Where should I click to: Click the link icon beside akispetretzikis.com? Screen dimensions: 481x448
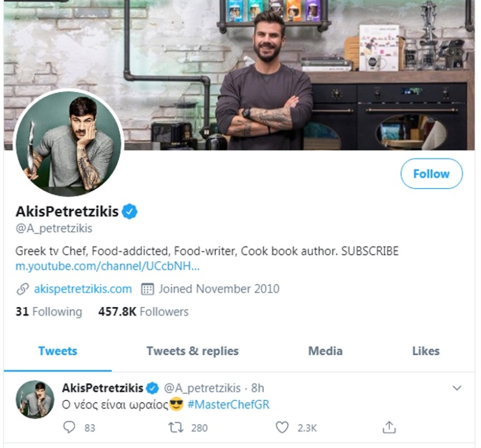[23, 289]
